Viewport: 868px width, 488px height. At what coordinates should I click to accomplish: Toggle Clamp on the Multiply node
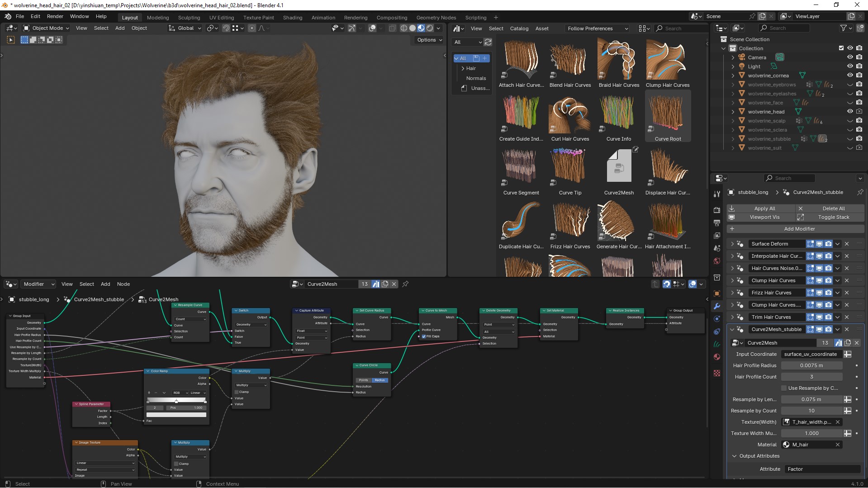[x=236, y=392]
